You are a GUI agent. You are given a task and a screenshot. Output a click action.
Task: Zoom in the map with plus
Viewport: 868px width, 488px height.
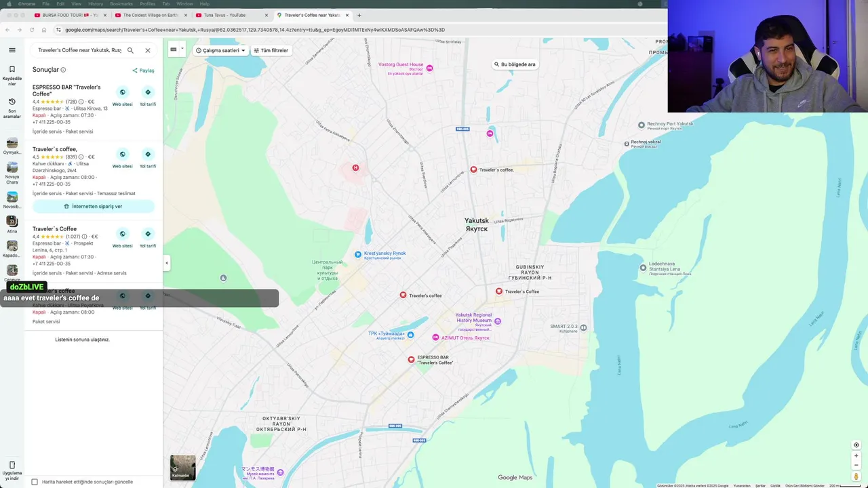pyautogui.click(x=856, y=456)
